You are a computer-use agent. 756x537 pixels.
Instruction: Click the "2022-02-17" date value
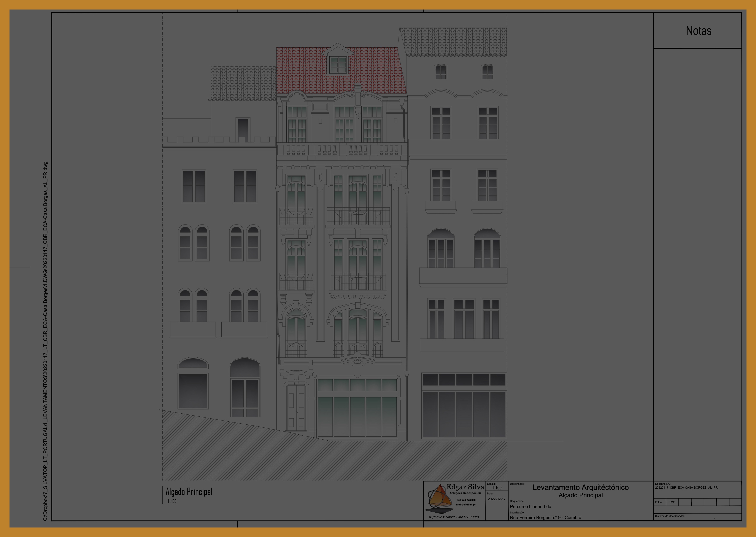[x=497, y=499]
